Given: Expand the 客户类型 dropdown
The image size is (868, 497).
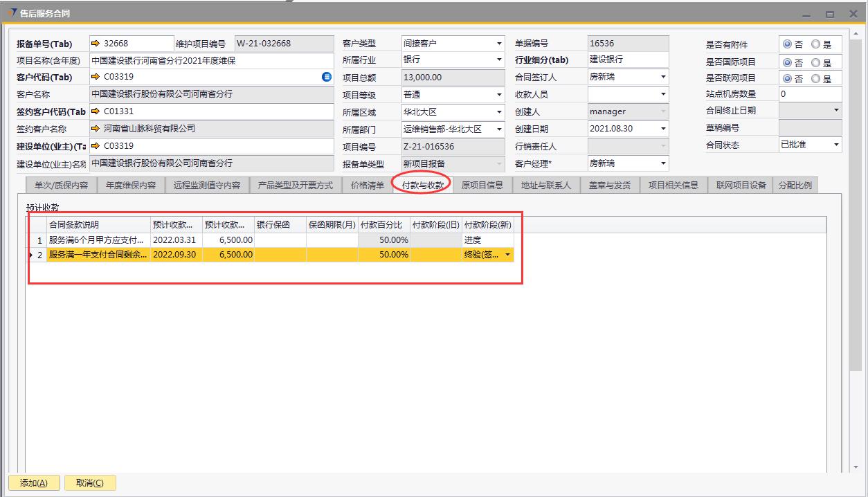Looking at the screenshot, I should point(499,44).
